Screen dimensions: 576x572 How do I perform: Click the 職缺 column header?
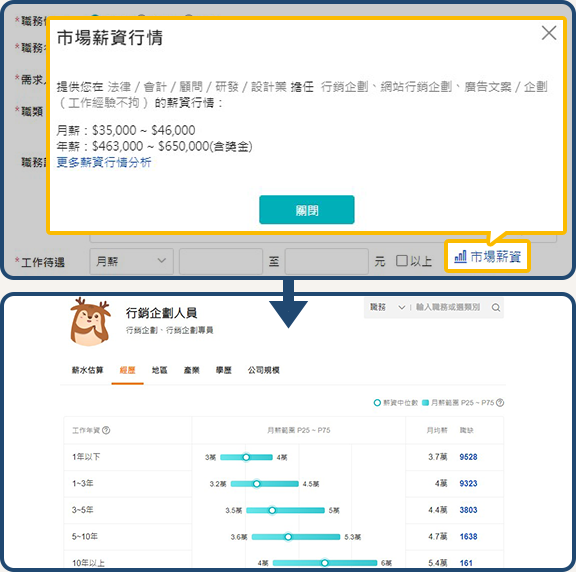467,430
